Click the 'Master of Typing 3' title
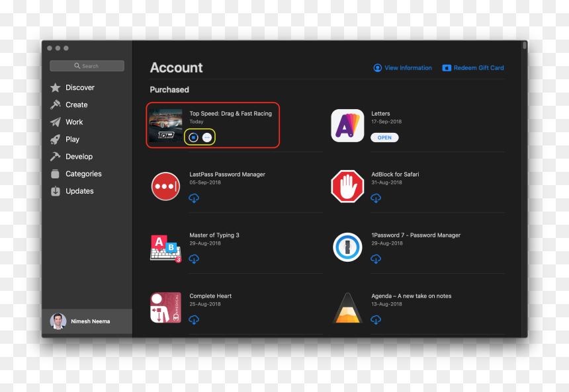Screen dimensions: 569x392 coord(214,235)
